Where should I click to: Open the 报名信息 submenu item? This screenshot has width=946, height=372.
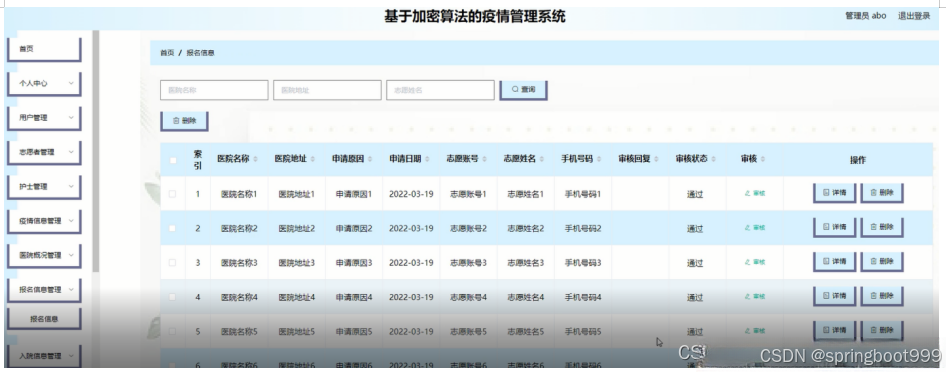coord(44,319)
